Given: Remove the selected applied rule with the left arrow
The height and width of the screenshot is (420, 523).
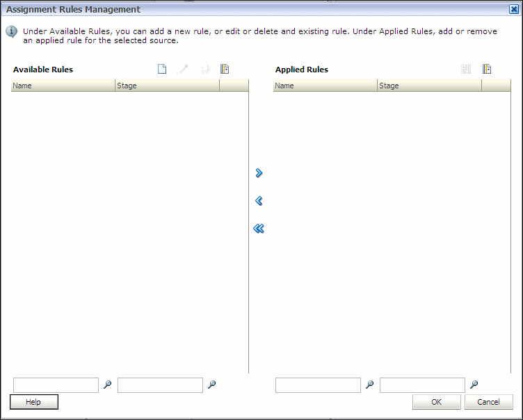Looking at the screenshot, I should (x=259, y=200).
